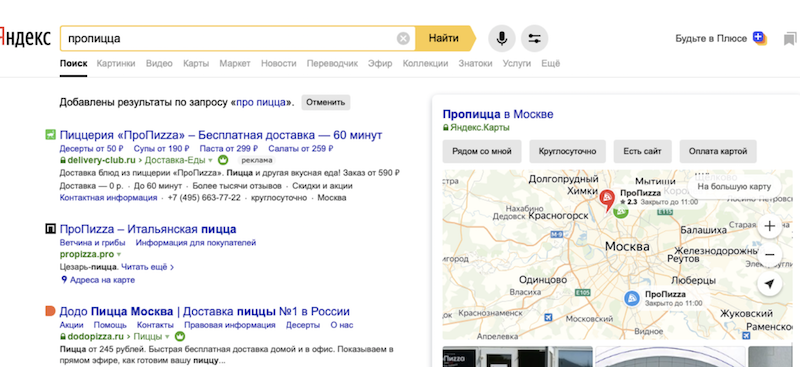Switch to Видео tab
The image size is (800, 367).
point(159,63)
